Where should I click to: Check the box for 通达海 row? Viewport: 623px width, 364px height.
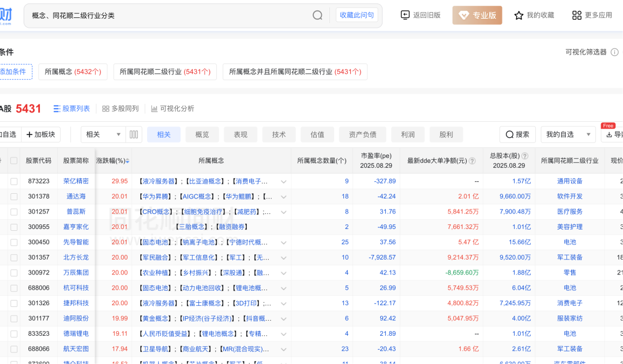point(14,196)
